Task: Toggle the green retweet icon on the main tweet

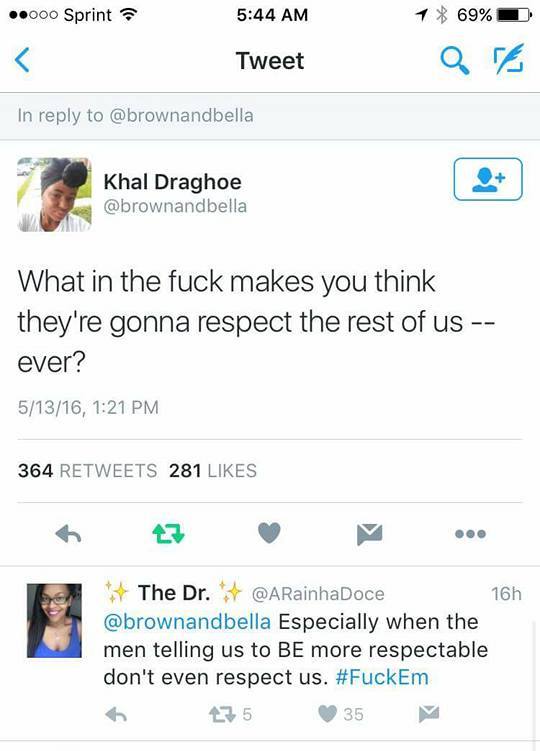Action: 168,534
